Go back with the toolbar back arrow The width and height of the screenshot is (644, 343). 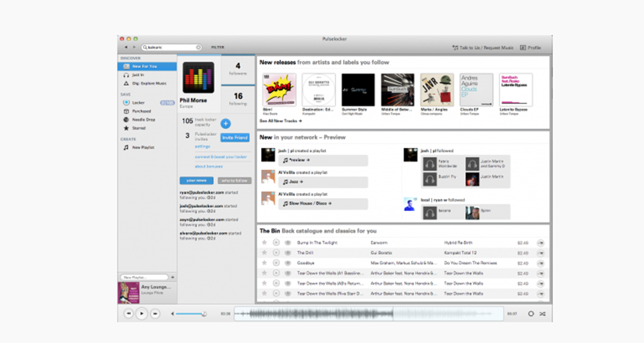(x=126, y=48)
